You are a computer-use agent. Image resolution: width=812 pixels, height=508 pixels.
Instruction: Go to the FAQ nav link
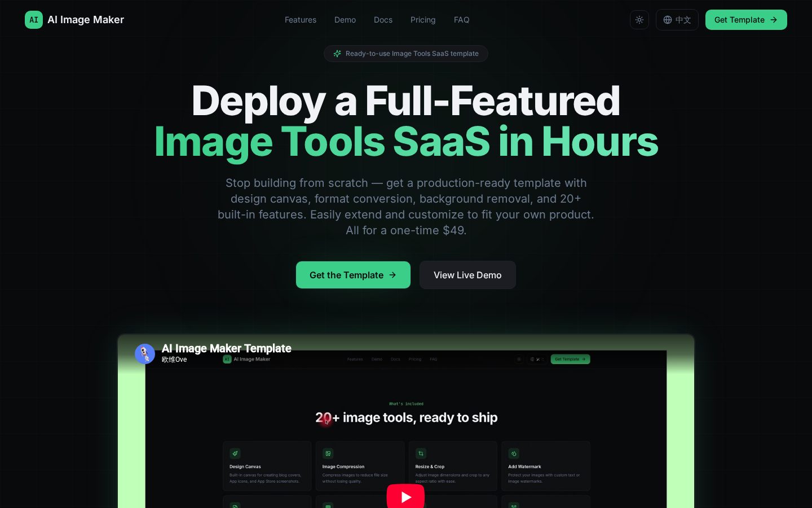[462, 20]
